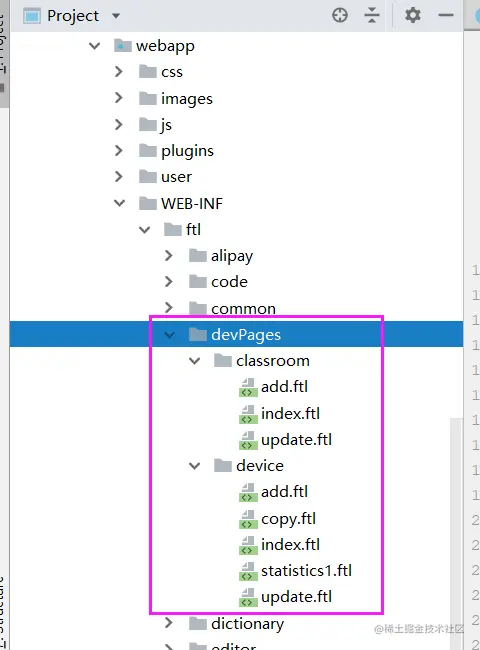Click file icon of classroom add.ftl
480x650 pixels.
(x=248, y=388)
